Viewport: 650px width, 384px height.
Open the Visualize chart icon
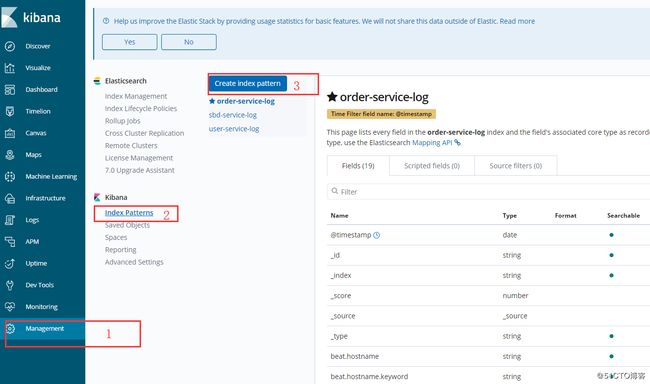[x=10, y=68]
